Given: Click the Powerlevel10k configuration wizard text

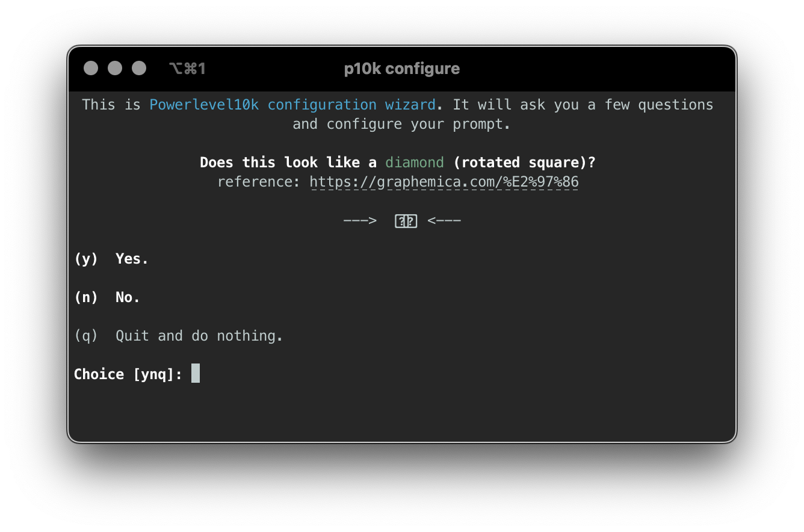Looking at the screenshot, I should pos(292,105).
